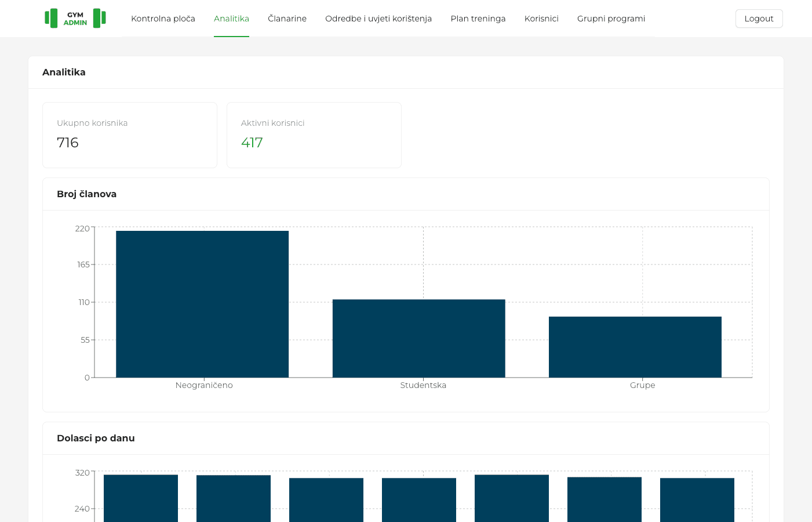Image resolution: width=812 pixels, height=522 pixels.
Task: Click the Grupe axis label
Action: 643,385
